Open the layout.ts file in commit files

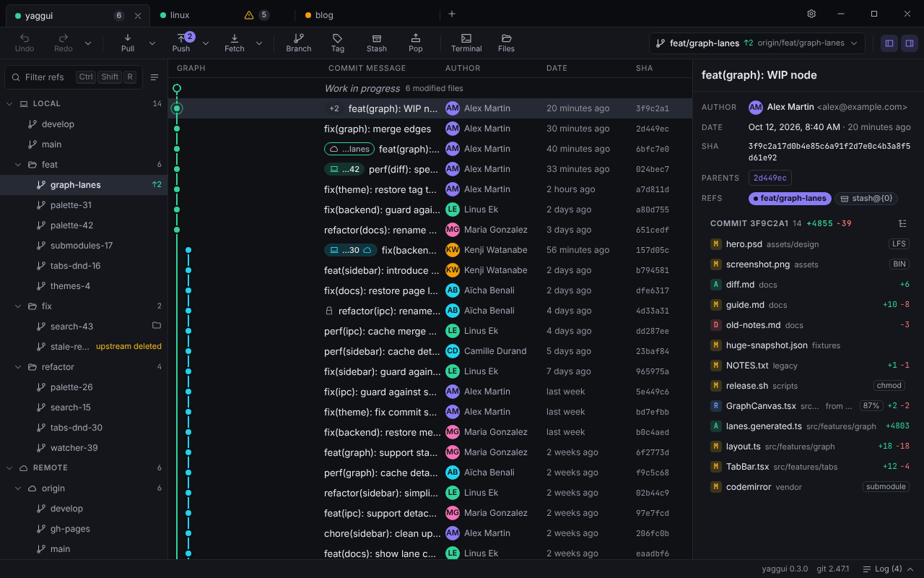808,447
